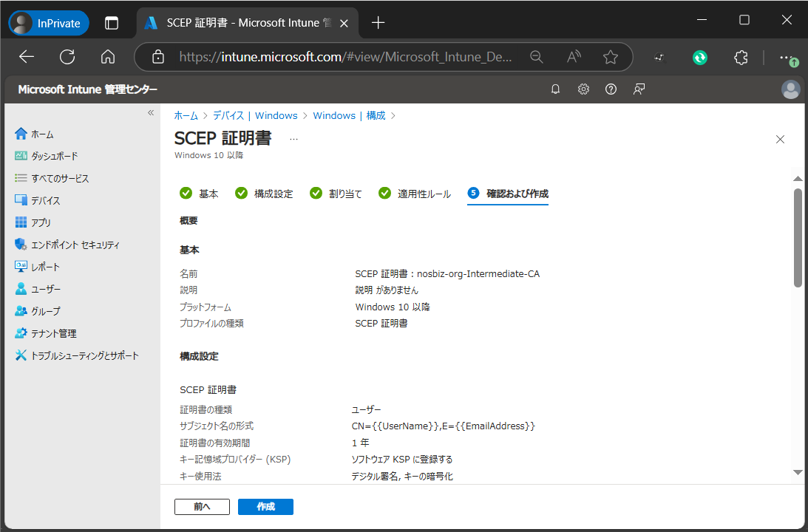This screenshot has width=808, height=532.
Task: Open Intune notifications bell icon
Action: (x=556, y=89)
